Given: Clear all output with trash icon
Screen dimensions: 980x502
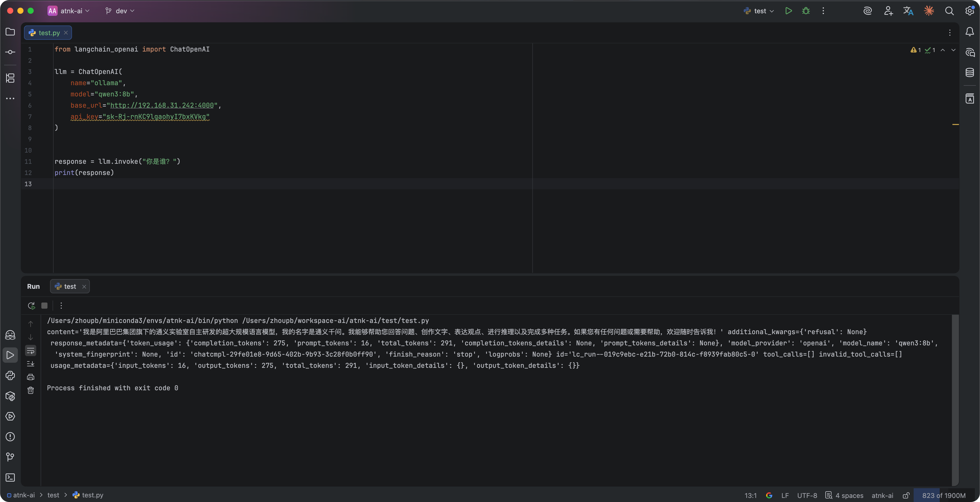Looking at the screenshot, I should pos(30,390).
